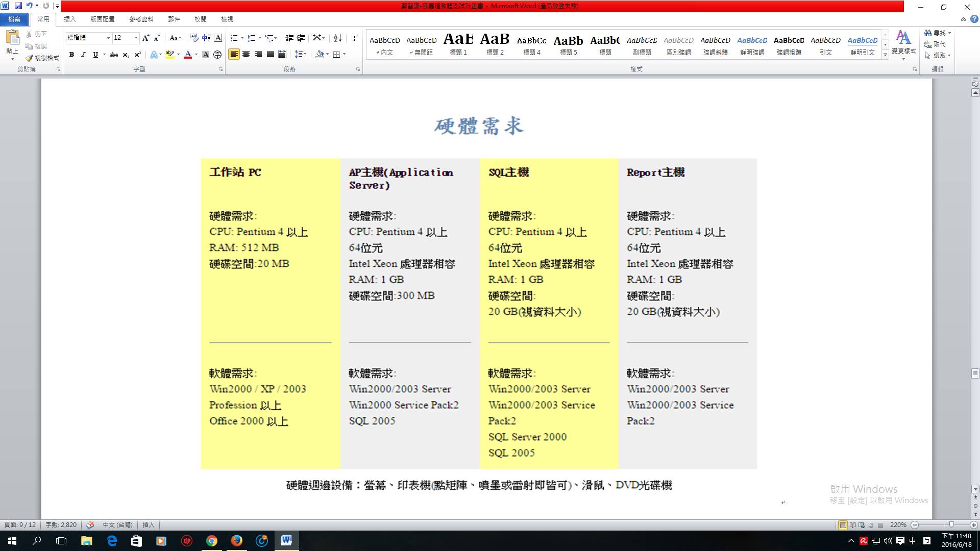Viewport: 980px width, 551px height.
Task: Apply the Heading 1 (標題 1) style
Action: [458, 44]
